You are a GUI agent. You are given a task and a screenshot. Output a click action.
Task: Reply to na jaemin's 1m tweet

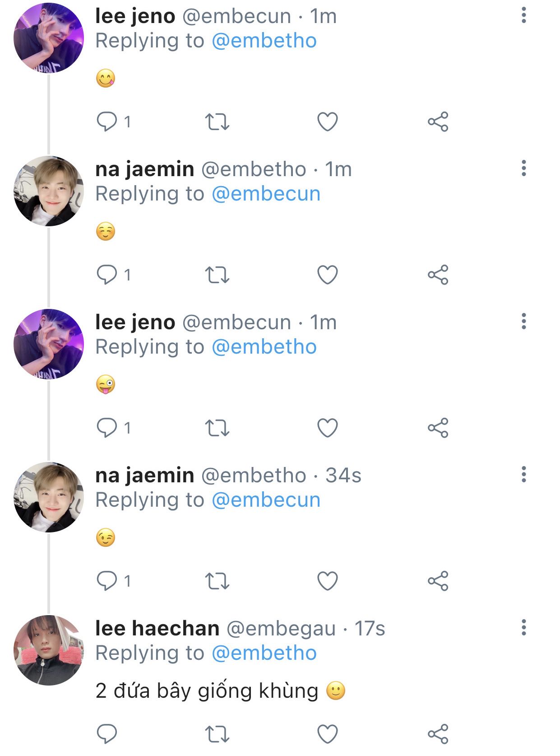coord(107,275)
